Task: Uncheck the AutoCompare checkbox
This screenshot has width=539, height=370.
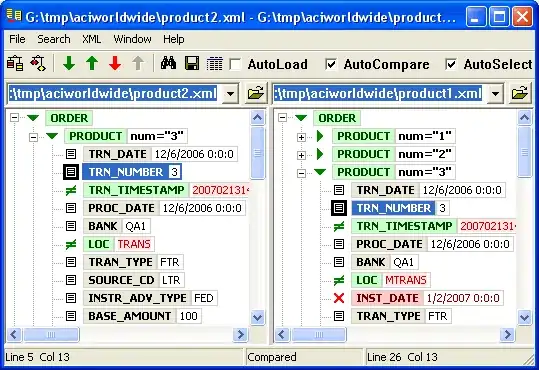Action: (x=331, y=64)
